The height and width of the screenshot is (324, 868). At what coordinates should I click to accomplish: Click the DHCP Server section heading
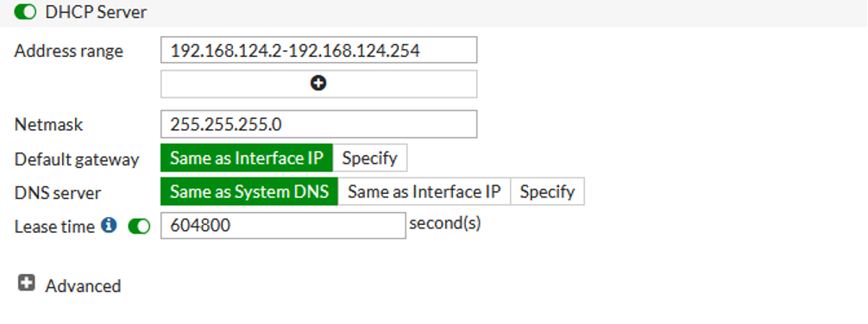pyautogui.click(x=96, y=12)
